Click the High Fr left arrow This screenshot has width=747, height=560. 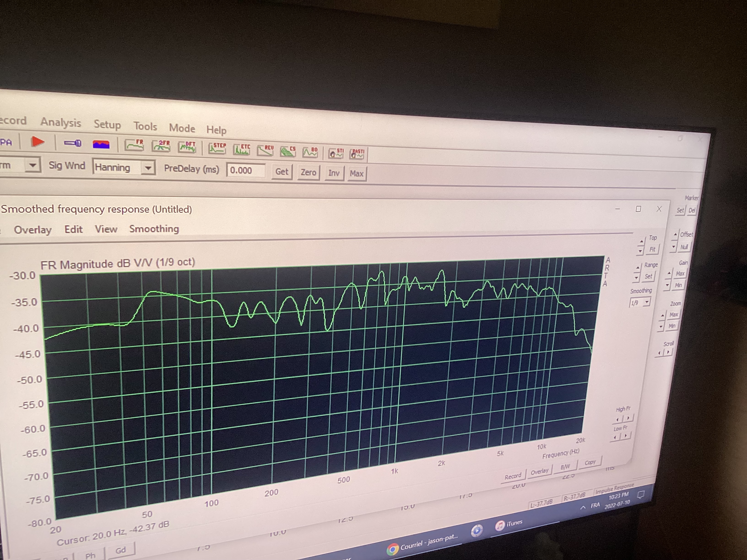(x=618, y=420)
